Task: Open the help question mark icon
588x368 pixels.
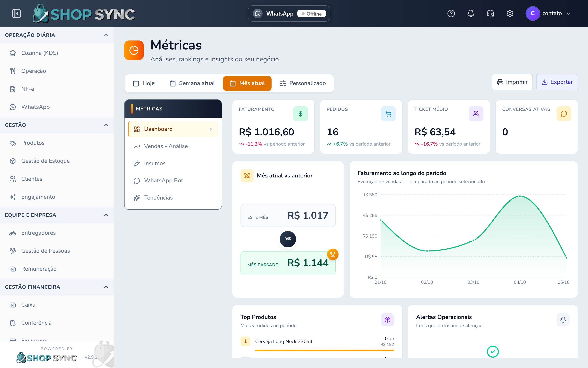Action: click(x=451, y=13)
